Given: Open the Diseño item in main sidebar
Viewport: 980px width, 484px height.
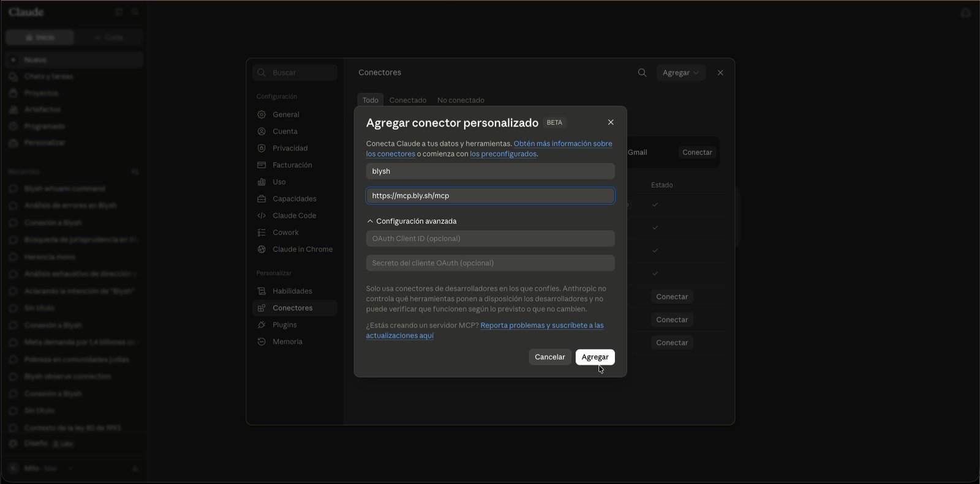Looking at the screenshot, I should [75, 443].
